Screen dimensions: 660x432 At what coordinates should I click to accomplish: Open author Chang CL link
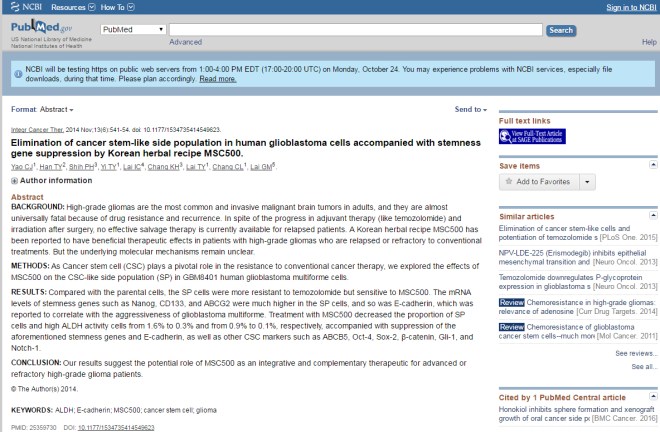coord(228,167)
